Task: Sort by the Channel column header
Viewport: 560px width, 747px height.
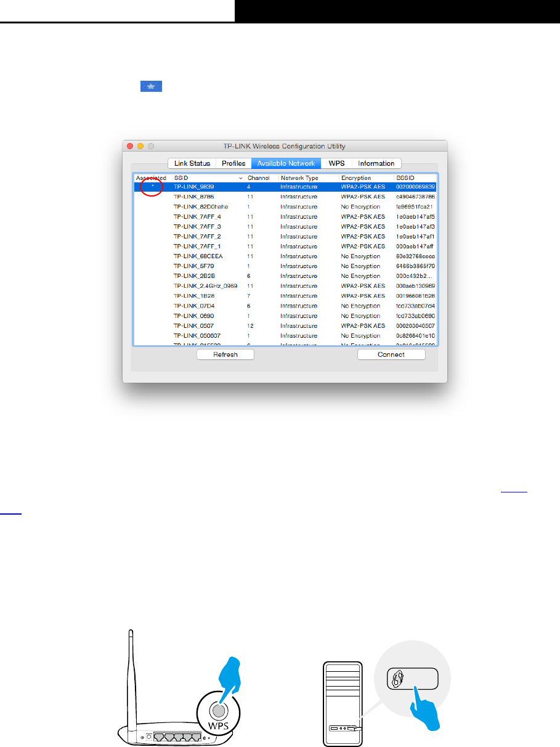Action: coord(259,178)
